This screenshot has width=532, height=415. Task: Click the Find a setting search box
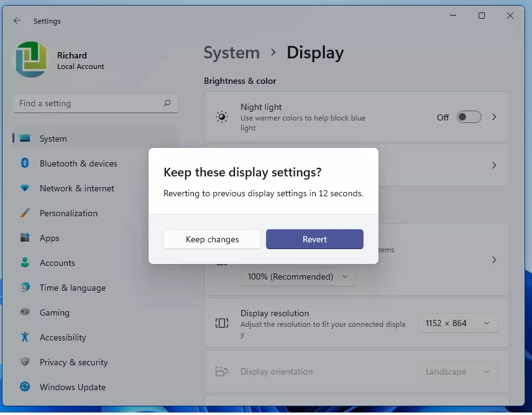(x=95, y=103)
